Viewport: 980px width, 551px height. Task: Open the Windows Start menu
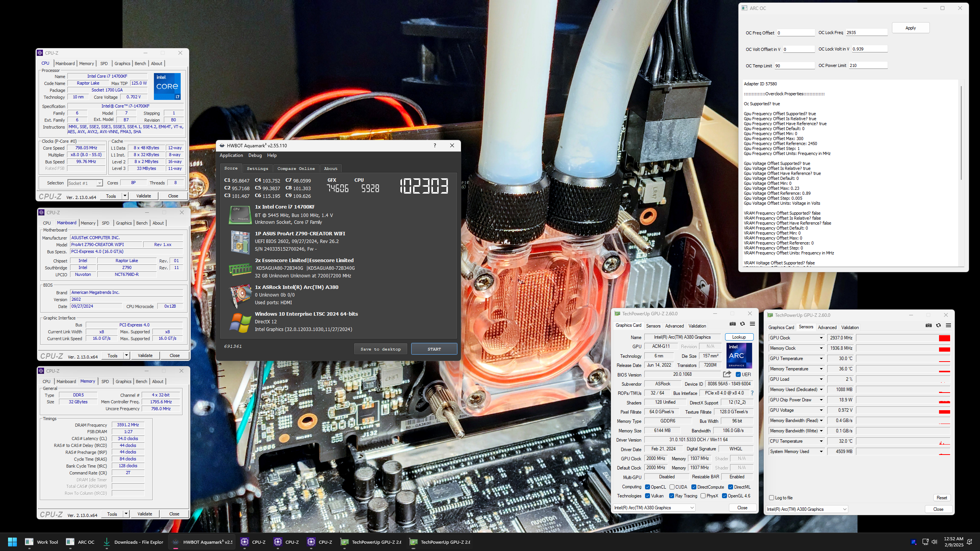[12, 542]
